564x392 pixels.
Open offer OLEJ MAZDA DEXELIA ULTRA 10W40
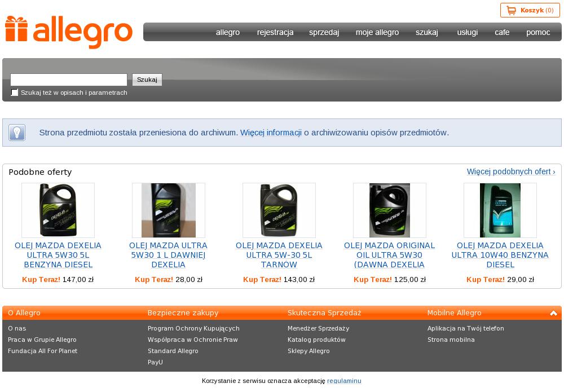[x=500, y=255]
